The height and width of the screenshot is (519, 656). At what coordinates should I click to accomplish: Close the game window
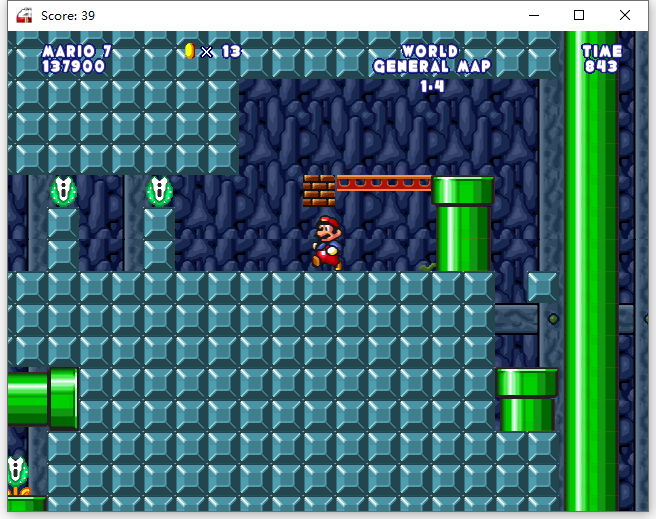[x=625, y=15]
